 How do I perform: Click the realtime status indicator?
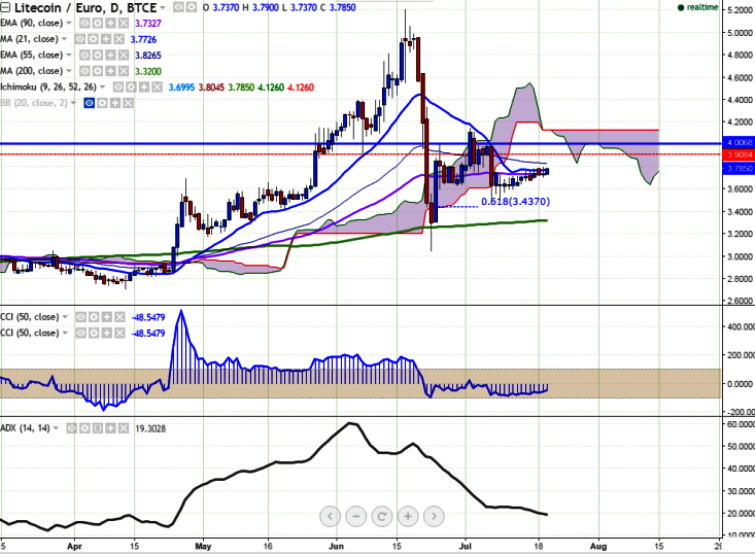[x=698, y=7]
